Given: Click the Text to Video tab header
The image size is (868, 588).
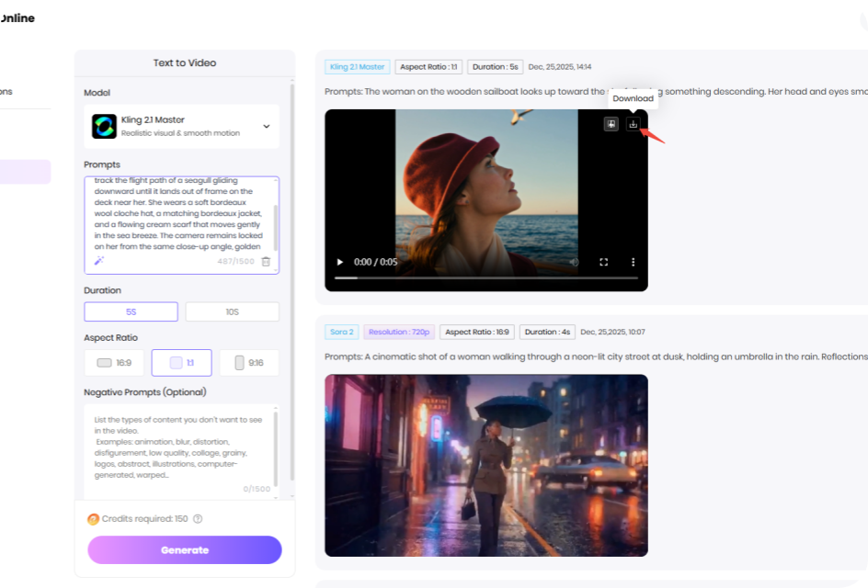Looking at the screenshot, I should click(x=185, y=63).
